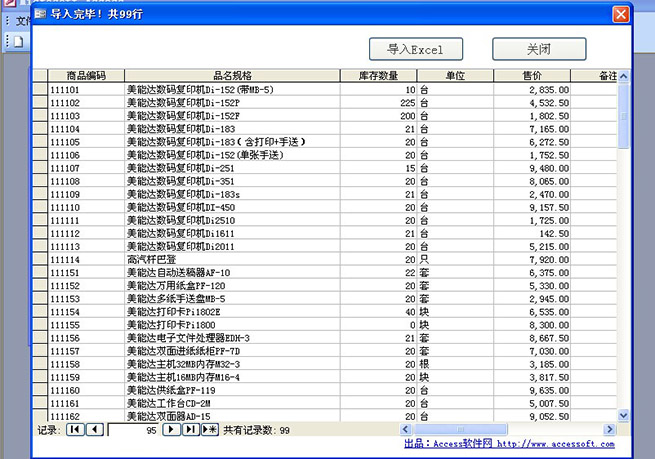Click price 4,532.50 cell
Image resolution: width=655 pixels, height=459 pixels.
[532, 103]
